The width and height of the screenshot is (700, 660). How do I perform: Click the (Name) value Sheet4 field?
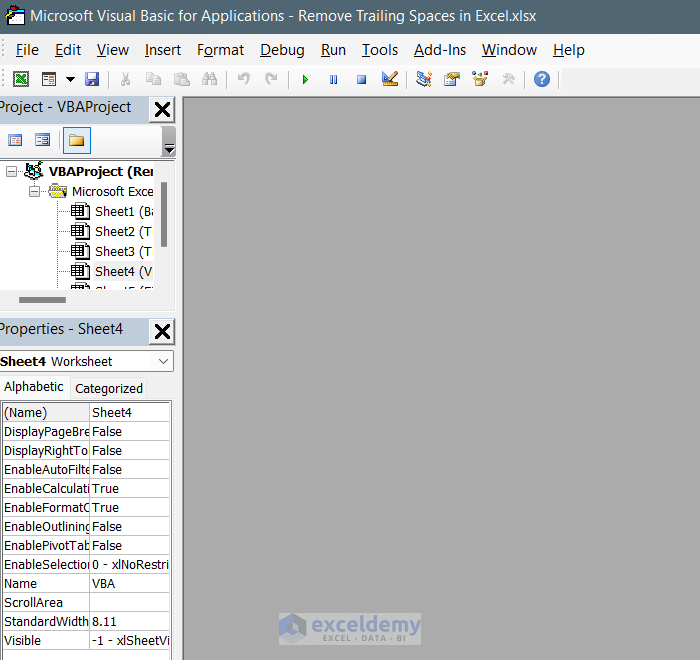(130, 413)
